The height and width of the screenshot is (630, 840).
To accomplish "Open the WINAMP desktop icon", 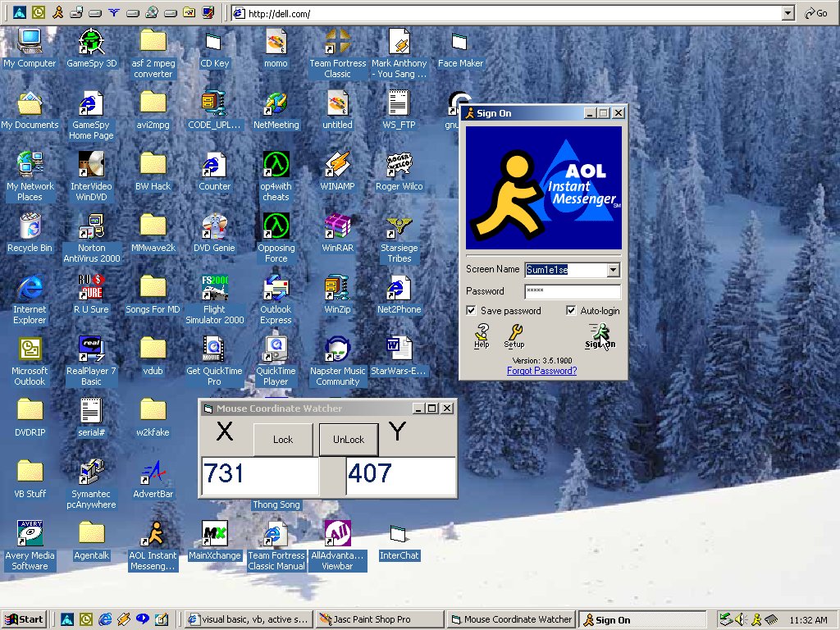I will [x=337, y=165].
